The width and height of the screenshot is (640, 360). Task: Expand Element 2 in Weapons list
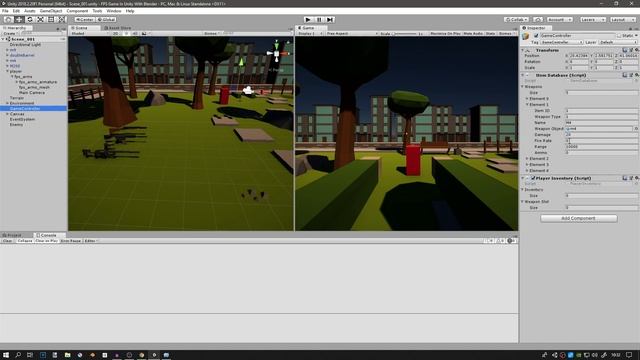(x=527, y=158)
